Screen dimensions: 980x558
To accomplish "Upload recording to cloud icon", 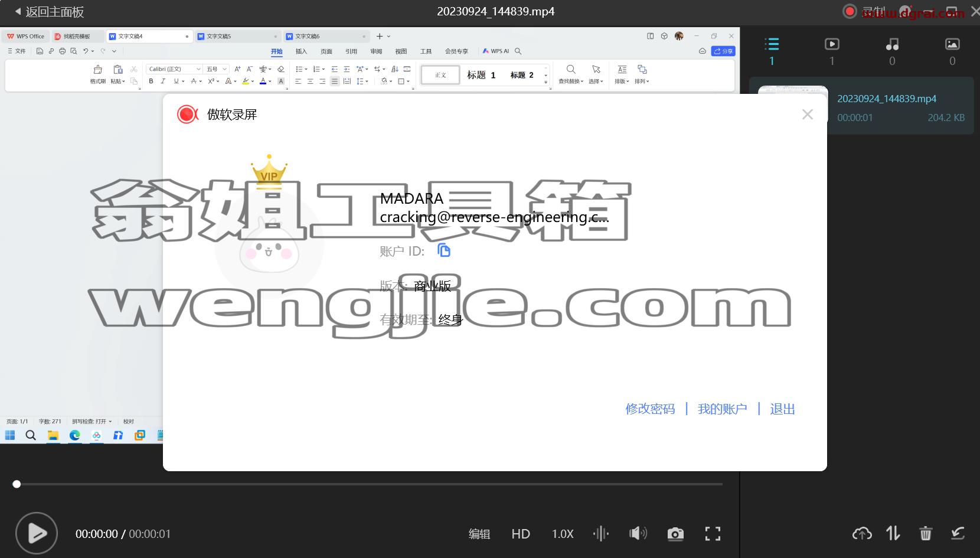I will coord(862,534).
